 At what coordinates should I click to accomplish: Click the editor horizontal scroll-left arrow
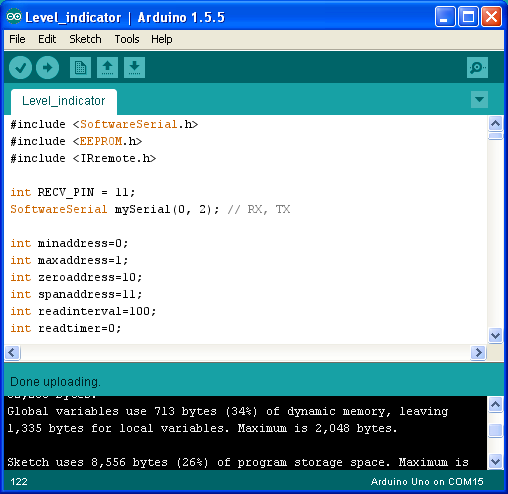click(x=12, y=352)
